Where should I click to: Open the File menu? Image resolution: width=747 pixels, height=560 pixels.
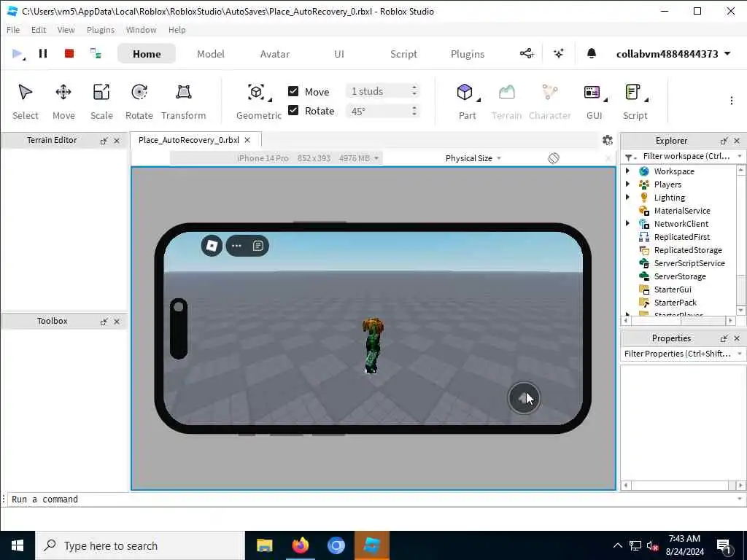(13, 29)
